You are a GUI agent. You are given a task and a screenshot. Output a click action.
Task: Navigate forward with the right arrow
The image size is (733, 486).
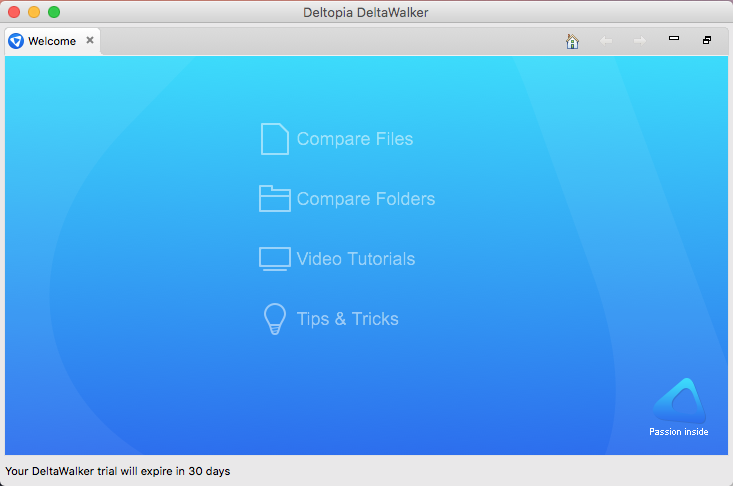point(640,41)
